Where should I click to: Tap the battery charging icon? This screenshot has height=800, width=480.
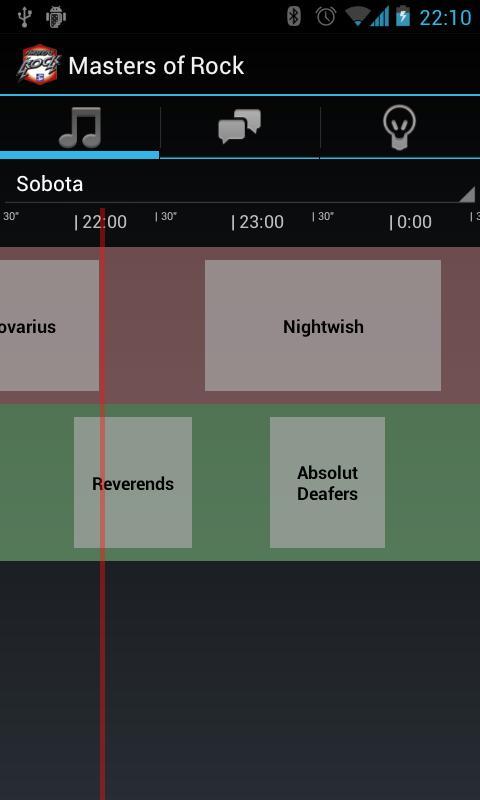point(403,16)
